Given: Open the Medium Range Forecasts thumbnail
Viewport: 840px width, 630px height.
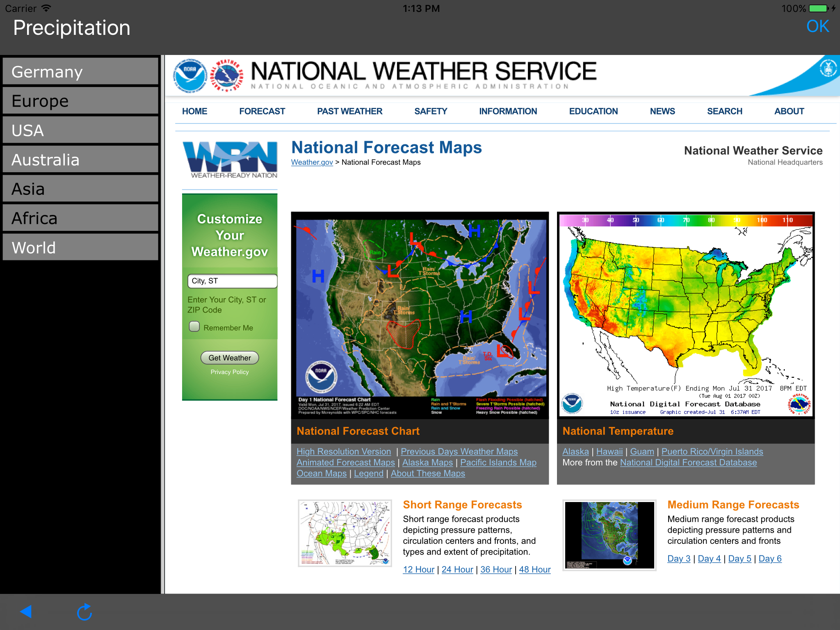Looking at the screenshot, I should coord(609,534).
